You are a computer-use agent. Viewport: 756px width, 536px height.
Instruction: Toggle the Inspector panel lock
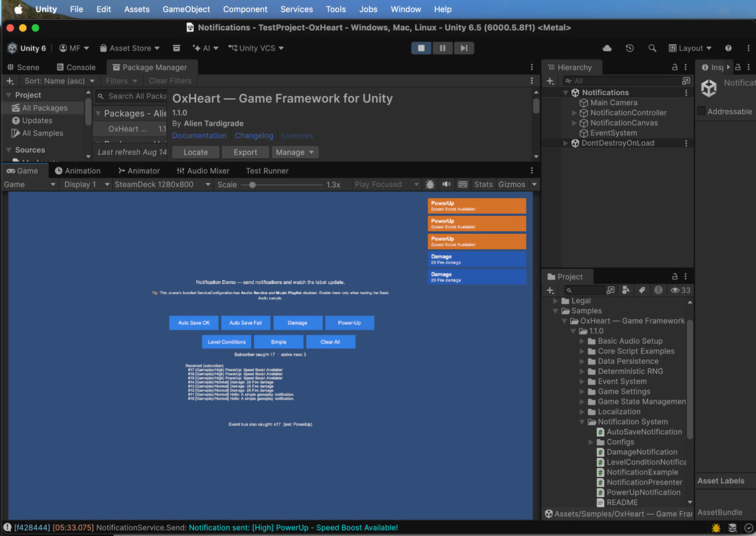[x=738, y=67]
